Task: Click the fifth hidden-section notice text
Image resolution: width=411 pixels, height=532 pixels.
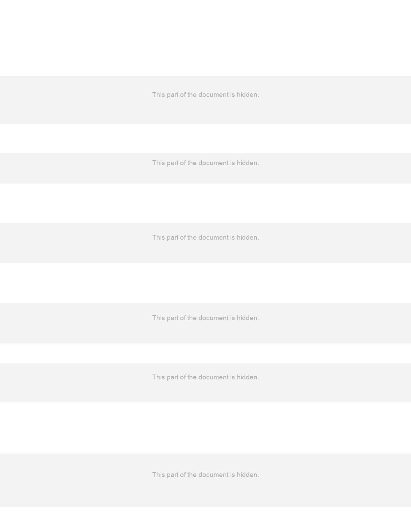Action: pos(205,377)
